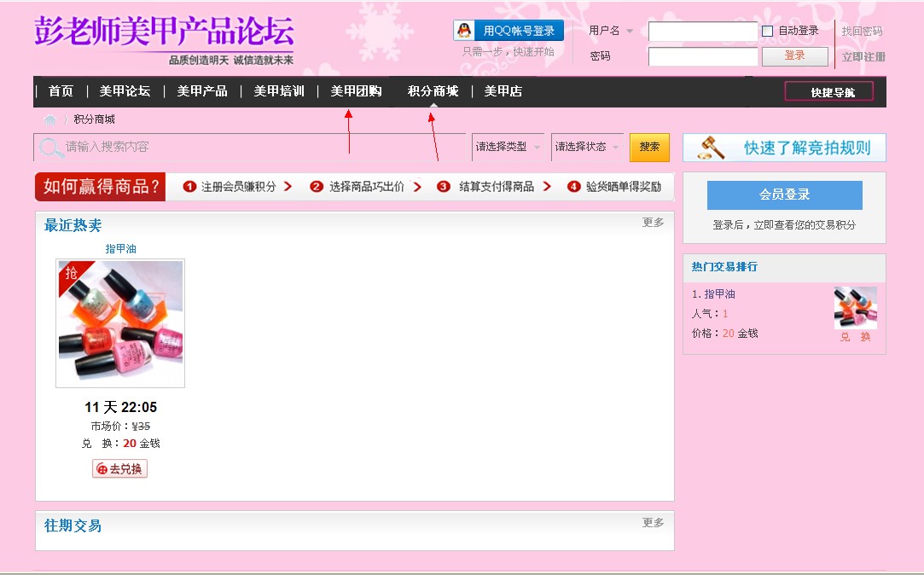Click the countdown 11 天 22:05

click(121, 407)
